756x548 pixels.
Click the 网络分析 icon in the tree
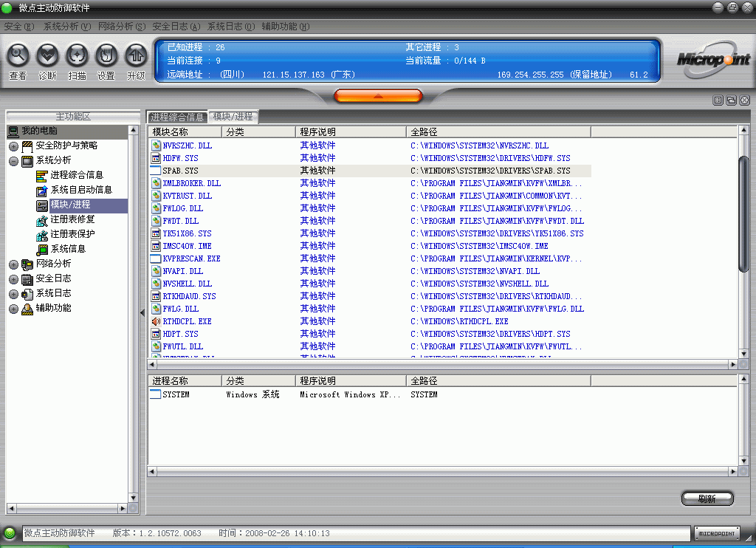pos(27,264)
